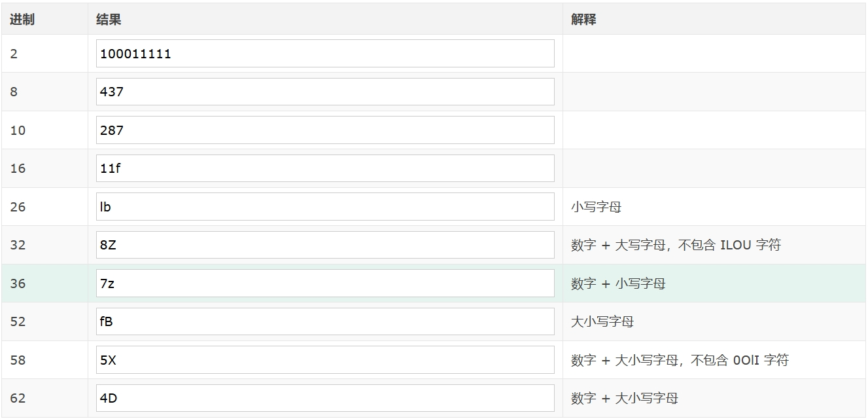Click the 小写字母 explanation text
Viewport: 868px width, 419px height.
coord(596,207)
